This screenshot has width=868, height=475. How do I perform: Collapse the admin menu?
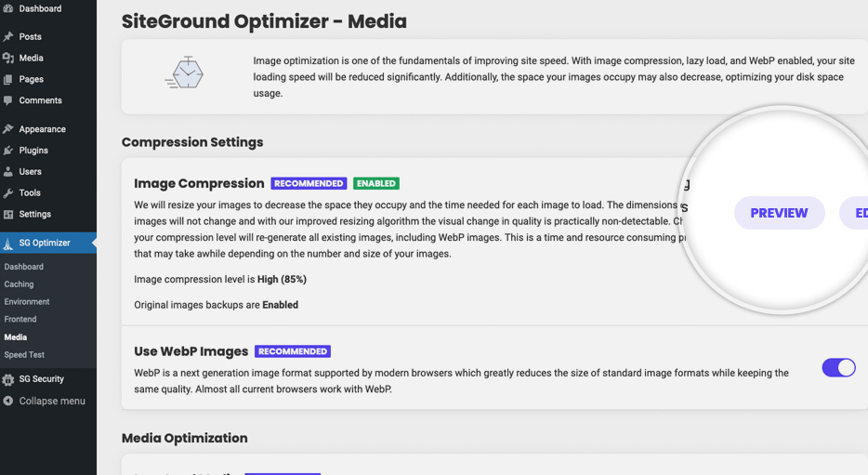pos(45,401)
